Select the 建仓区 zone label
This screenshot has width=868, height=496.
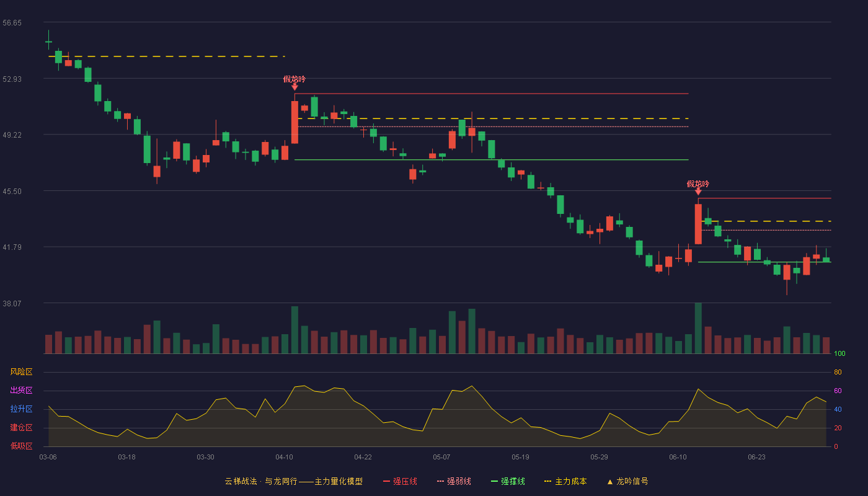point(21,428)
